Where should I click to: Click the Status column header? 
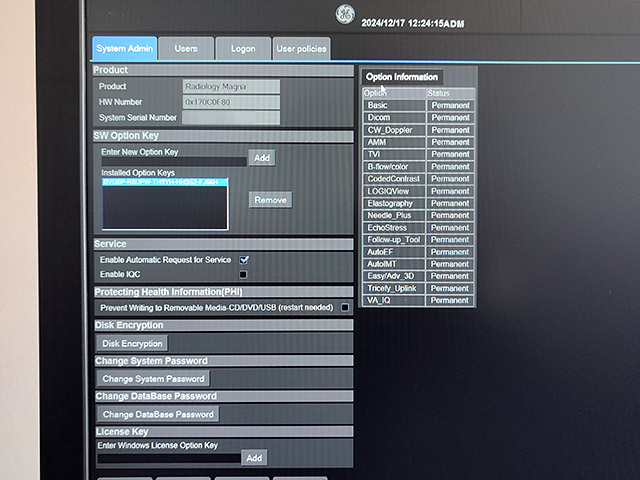450,93
